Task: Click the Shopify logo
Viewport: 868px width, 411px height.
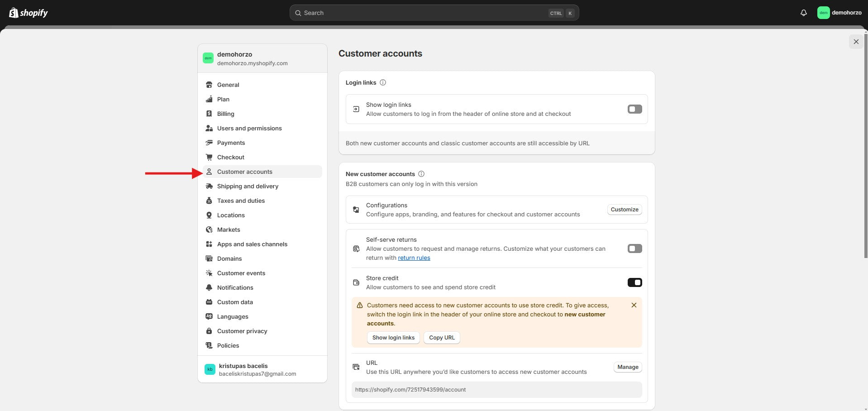Action: click(x=29, y=13)
